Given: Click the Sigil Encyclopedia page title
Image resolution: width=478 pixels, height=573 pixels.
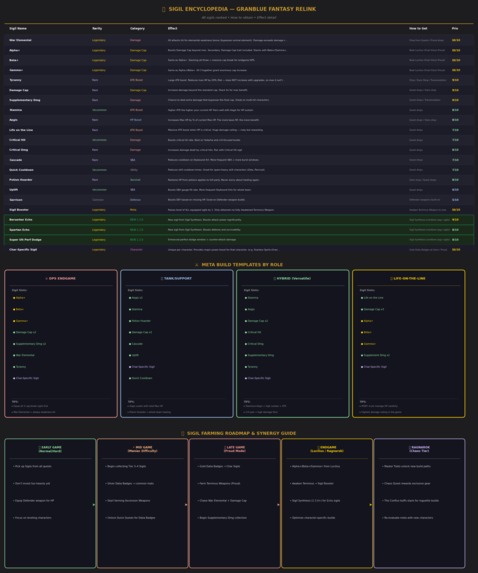Looking at the screenshot, I should 239,9.
